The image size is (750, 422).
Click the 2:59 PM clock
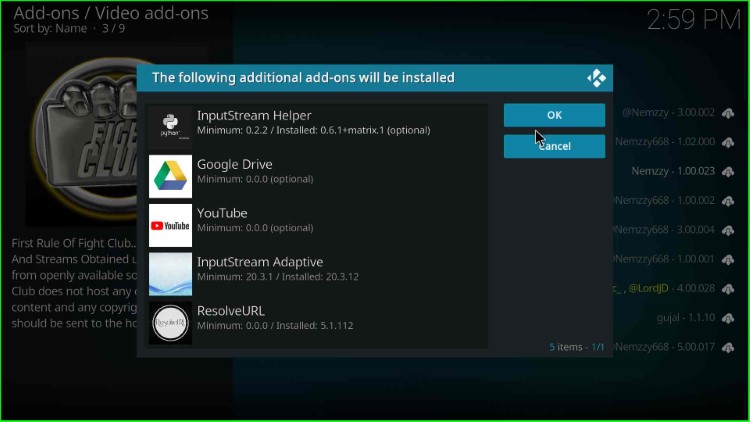(694, 20)
